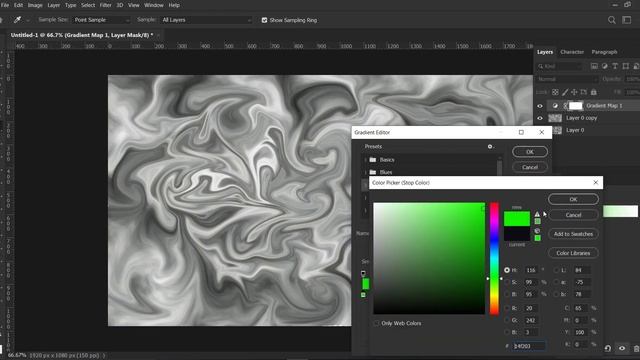
Task: Click the lock all padlock icon
Action: pos(593,92)
